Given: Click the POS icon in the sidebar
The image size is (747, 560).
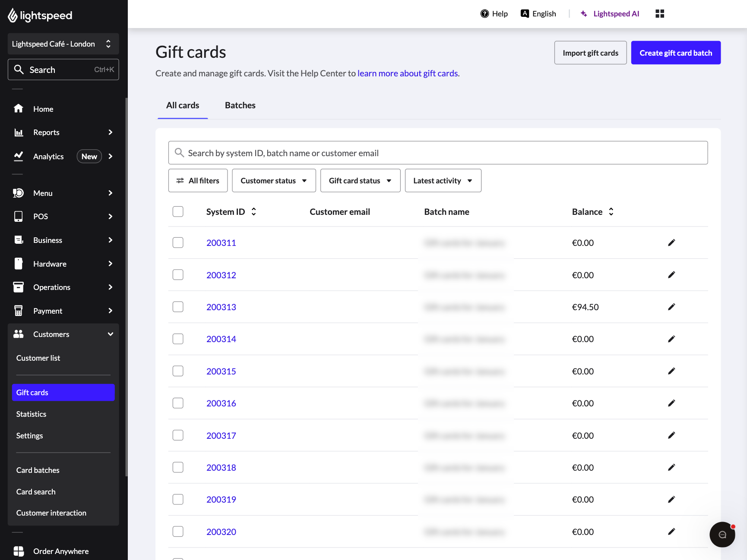Looking at the screenshot, I should (19, 216).
